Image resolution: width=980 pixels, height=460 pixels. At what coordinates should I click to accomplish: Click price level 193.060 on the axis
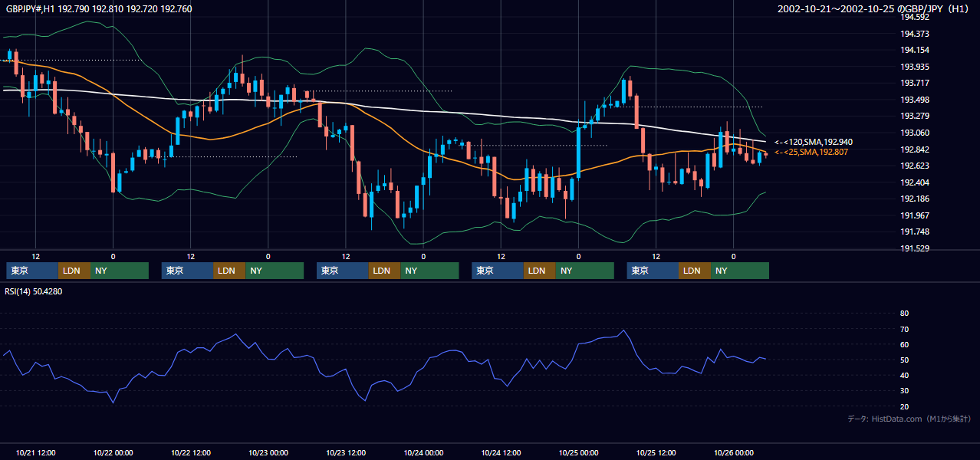(x=915, y=133)
